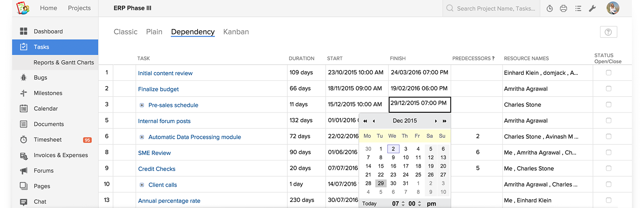Switch to the Classic view tab
Viewport: 644px width, 208px height.
pyautogui.click(x=126, y=32)
